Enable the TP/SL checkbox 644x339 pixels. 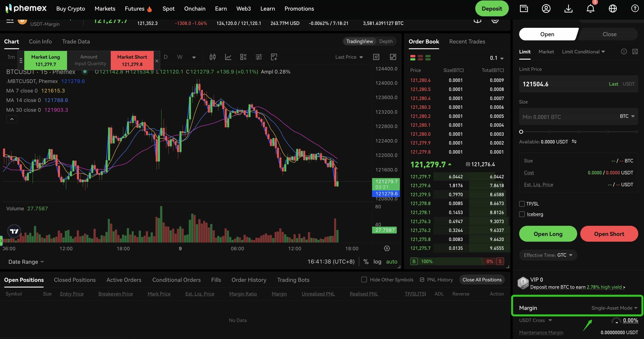pyautogui.click(x=522, y=203)
